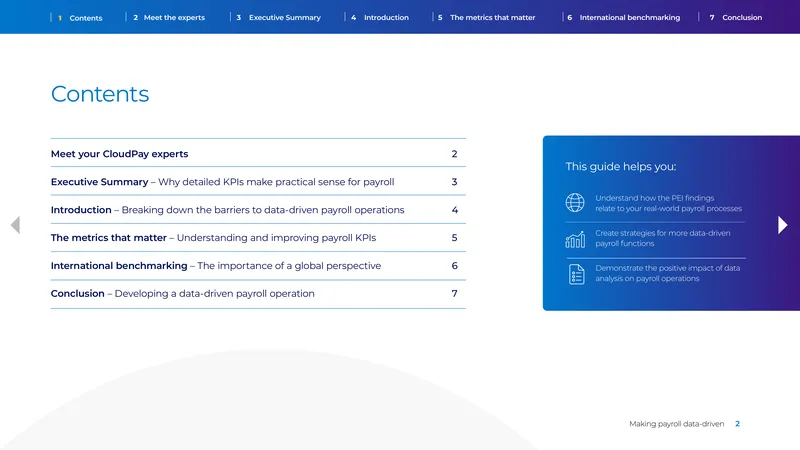Click the page number beside footer title
The height and width of the screenshot is (450, 800).
(x=737, y=423)
